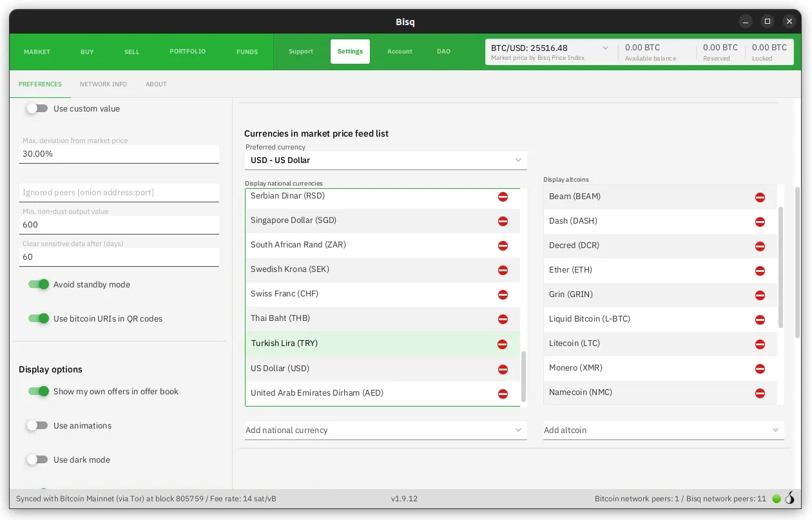Open the Funds section
The height and width of the screenshot is (520, 812).
247,52
